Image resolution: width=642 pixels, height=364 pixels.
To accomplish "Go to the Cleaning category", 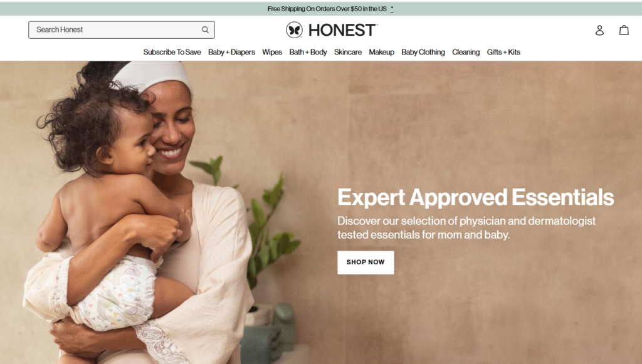I will tap(466, 52).
